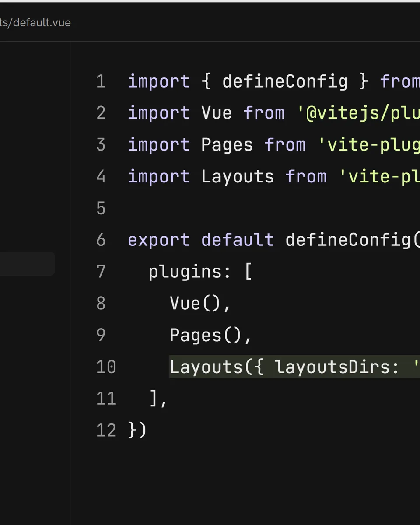This screenshot has width=420, height=525.
Task: Select empty line number 5 in gutter
Action: [101, 208]
